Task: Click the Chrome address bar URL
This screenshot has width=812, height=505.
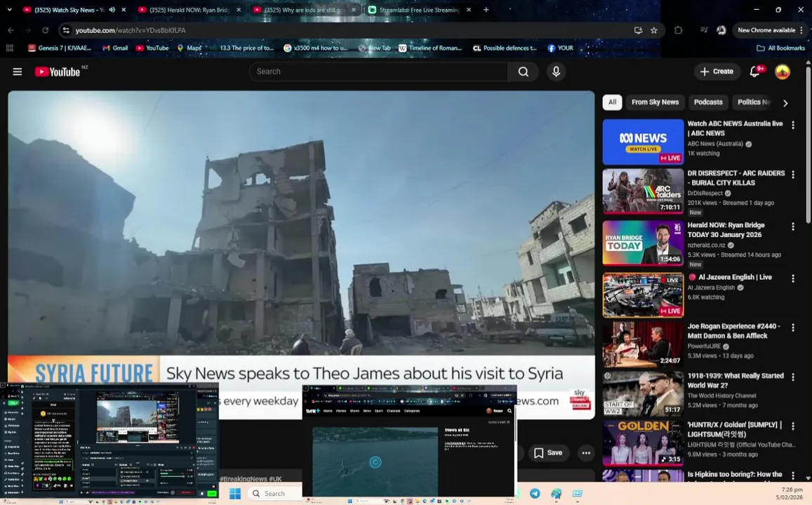Action: (x=131, y=30)
